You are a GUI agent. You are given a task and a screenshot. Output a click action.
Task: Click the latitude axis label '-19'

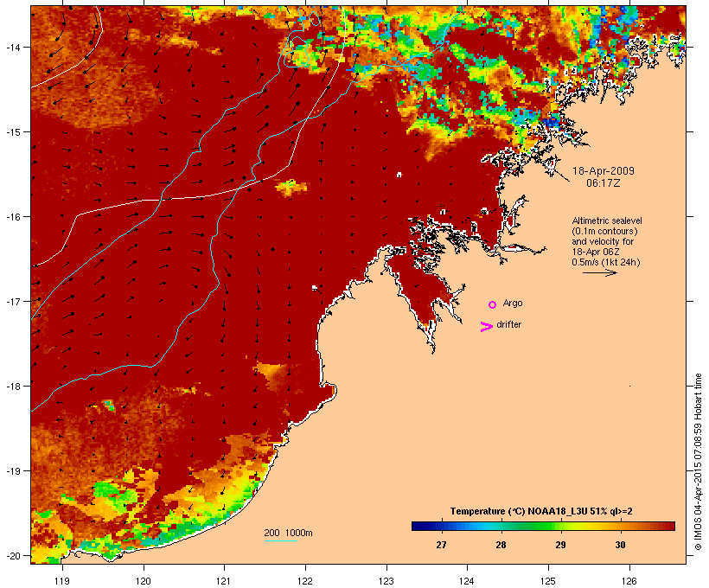tap(13, 471)
